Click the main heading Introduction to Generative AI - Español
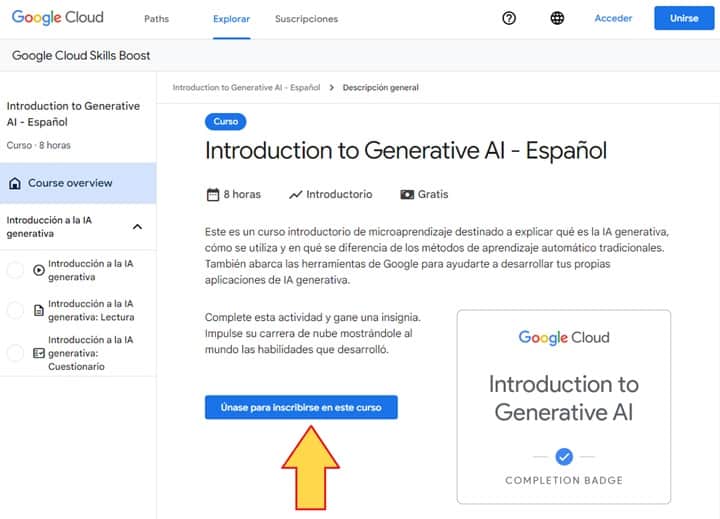 [406, 151]
